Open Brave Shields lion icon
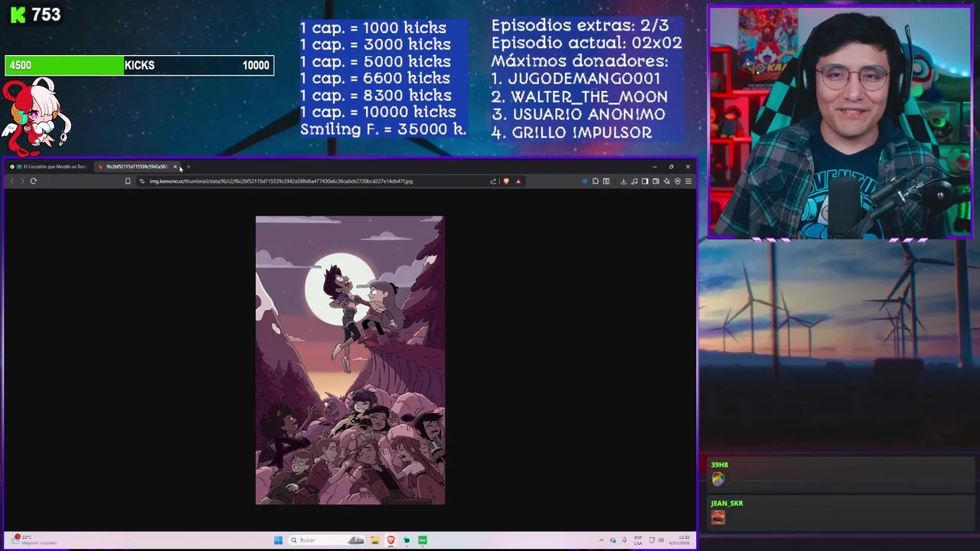980x551 pixels. (506, 181)
